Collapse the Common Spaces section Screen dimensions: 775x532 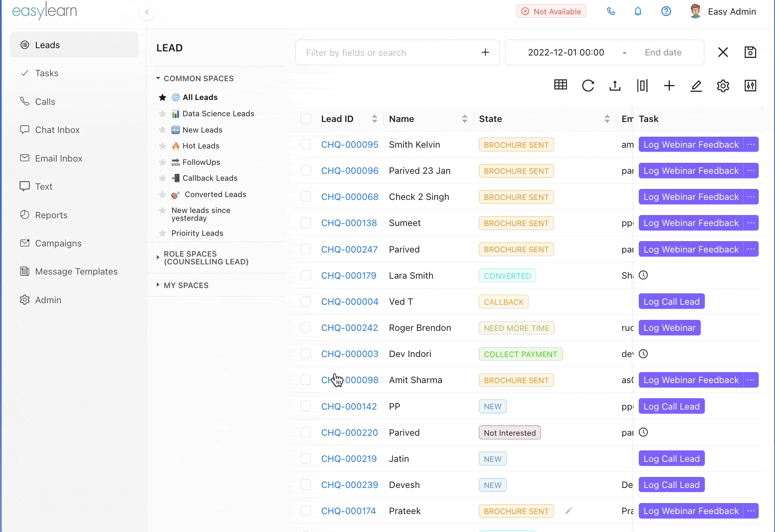(x=158, y=78)
